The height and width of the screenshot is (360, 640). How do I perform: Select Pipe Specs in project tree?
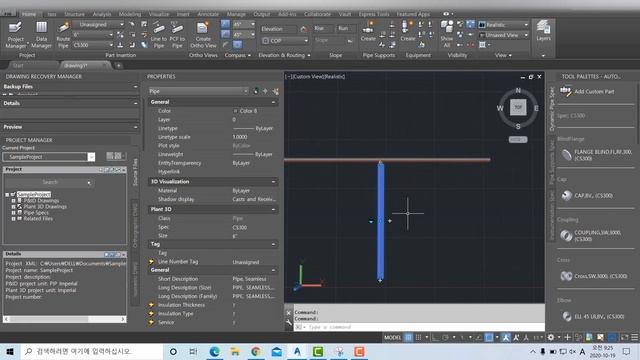click(x=36, y=213)
